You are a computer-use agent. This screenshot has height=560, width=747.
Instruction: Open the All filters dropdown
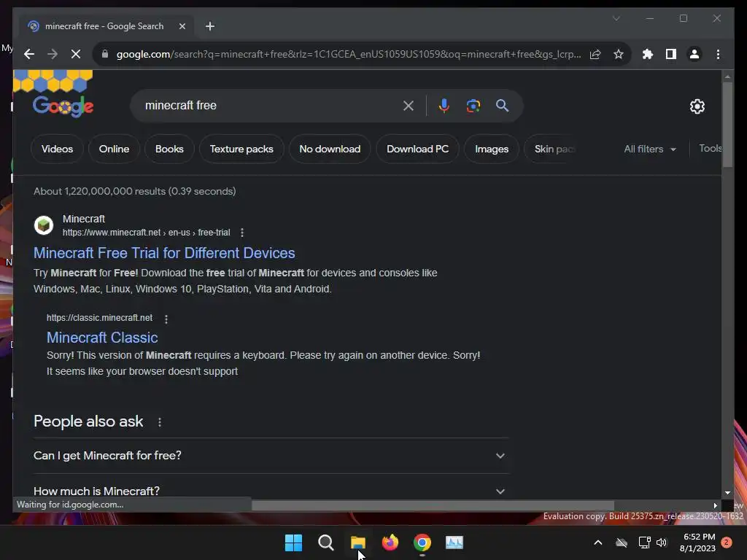pos(650,149)
